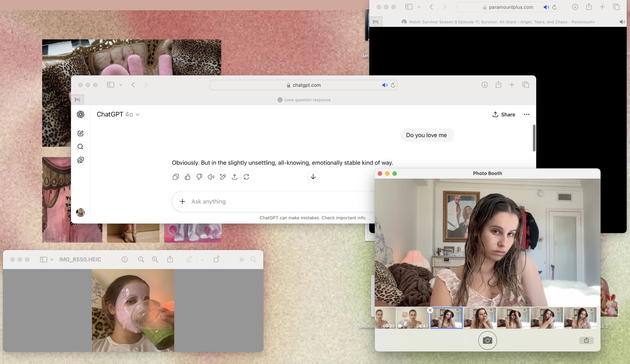The height and width of the screenshot is (364, 630).
Task: Show more Preview toolbar items
Action: [x=241, y=259]
